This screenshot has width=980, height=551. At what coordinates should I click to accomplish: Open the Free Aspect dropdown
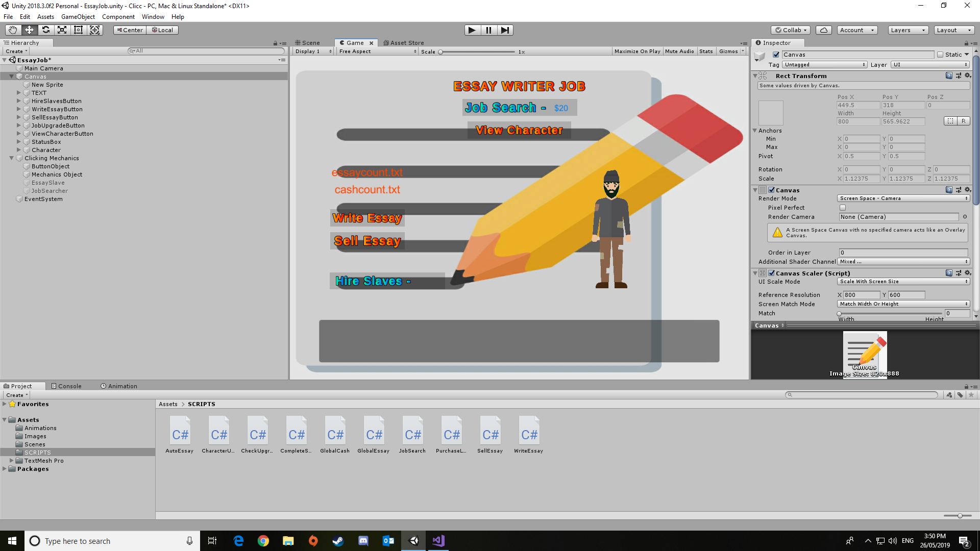click(x=378, y=52)
